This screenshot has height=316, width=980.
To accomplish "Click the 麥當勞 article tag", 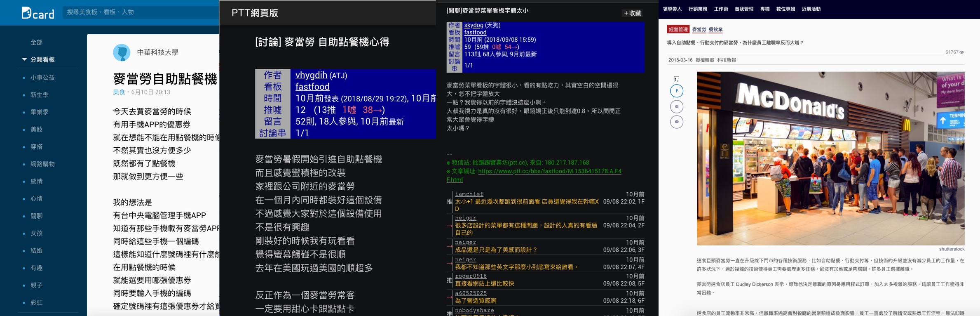I will point(699,30).
